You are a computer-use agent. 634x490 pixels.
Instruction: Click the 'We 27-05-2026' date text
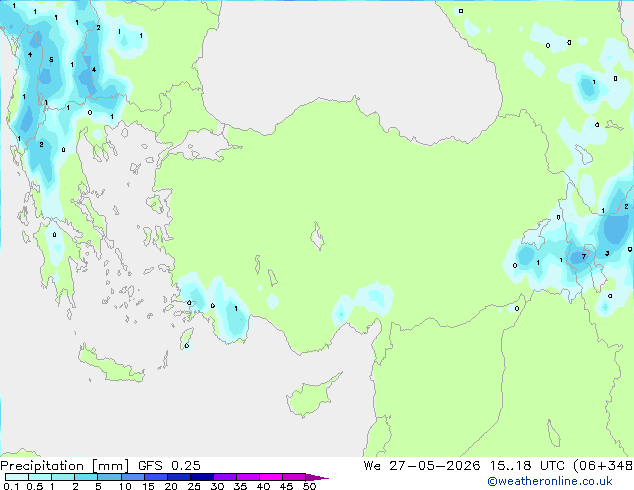pyautogui.click(x=422, y=466)
